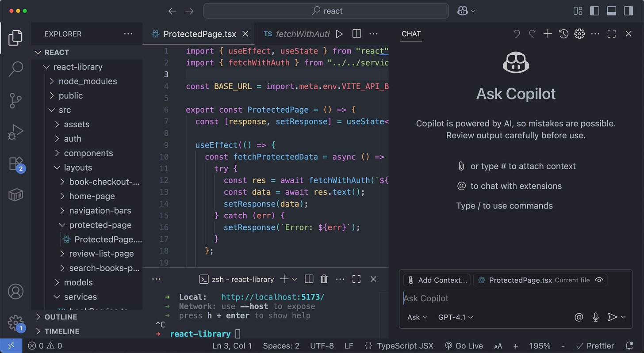Collapse the protected-page folder

(x=87, y=225)
